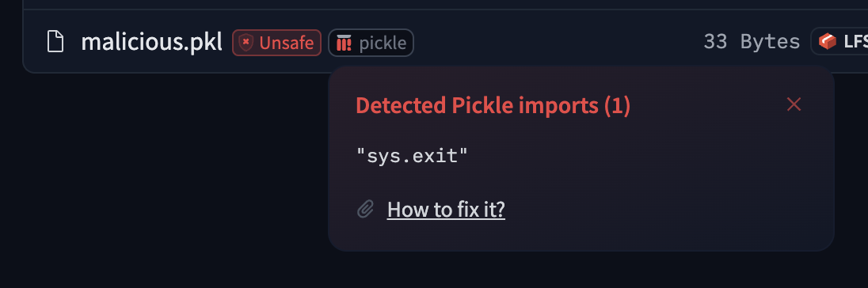Close the Detected Pickle imports popup
The height and width of the screenshot is (288, 868).
[794, 104]
